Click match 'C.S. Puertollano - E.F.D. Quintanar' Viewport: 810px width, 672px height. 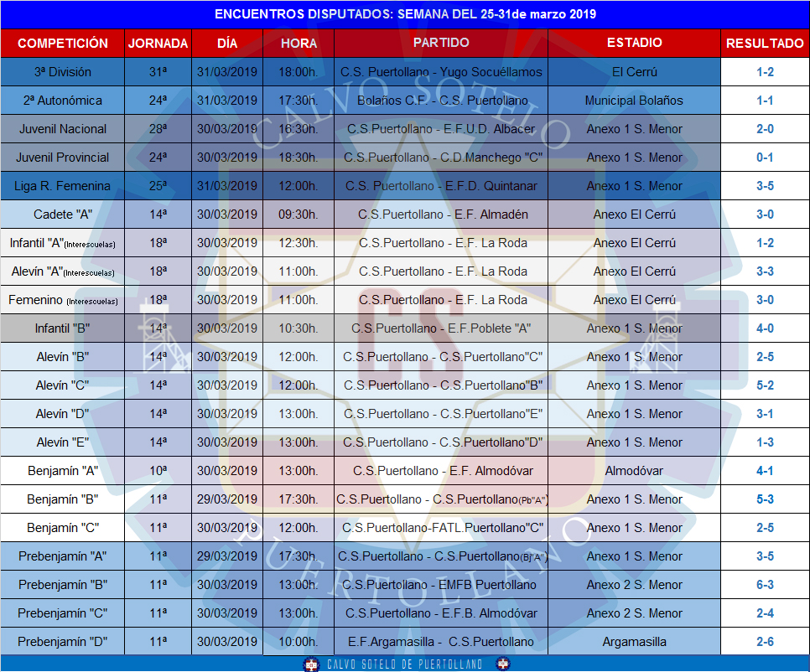point(441,186)
